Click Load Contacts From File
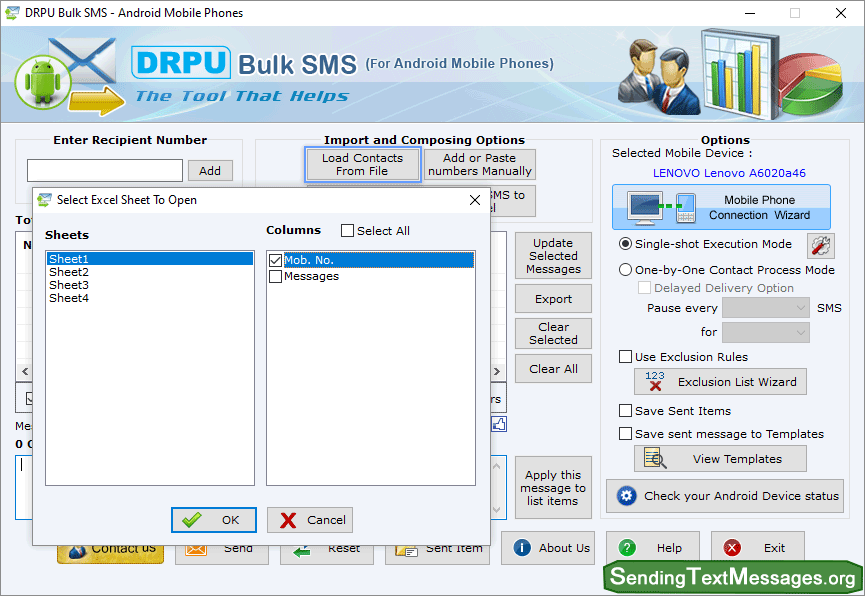865x596 pixels. [362, 164]
